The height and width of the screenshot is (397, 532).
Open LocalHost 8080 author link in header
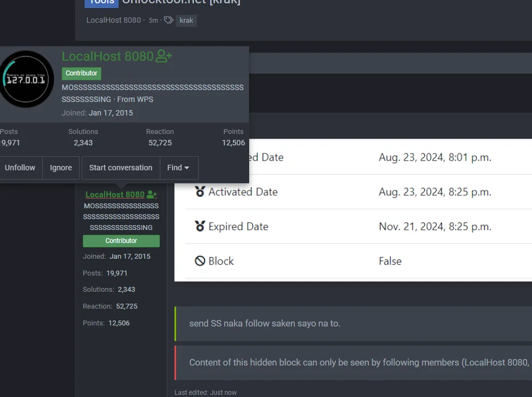click(114, 20)
